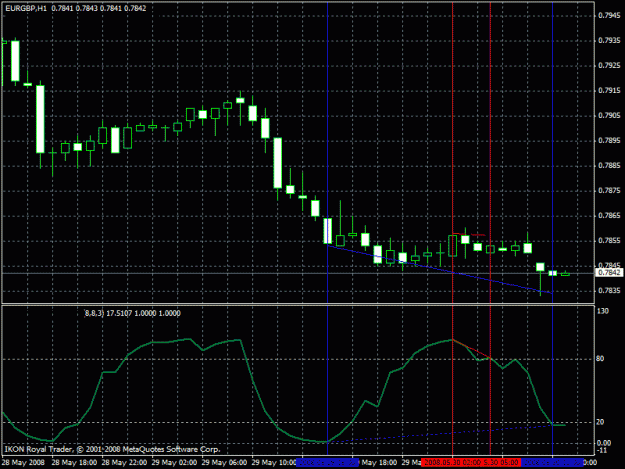Click the 0.7865 price axis label
This screenshot has height=469, width=625.
pos(609,216)
